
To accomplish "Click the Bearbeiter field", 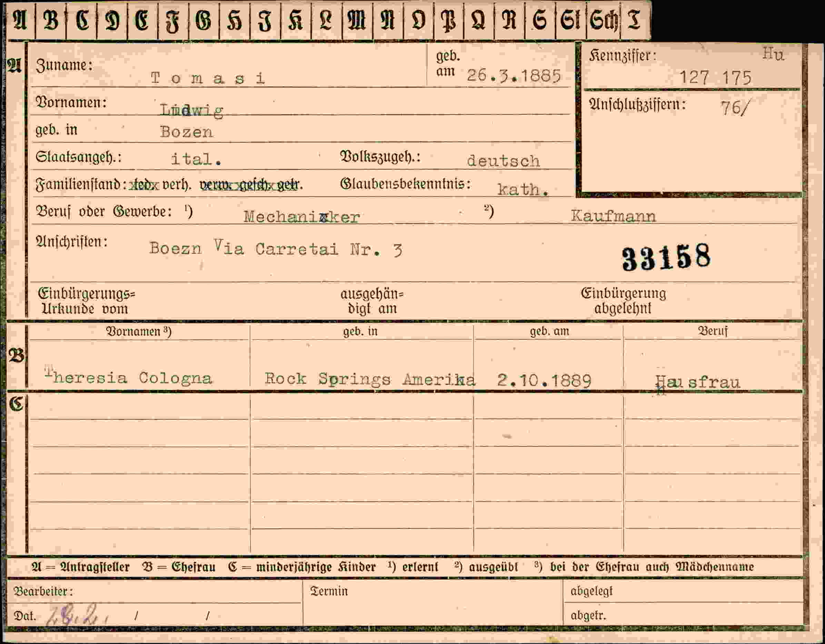I will coord(154,592).
